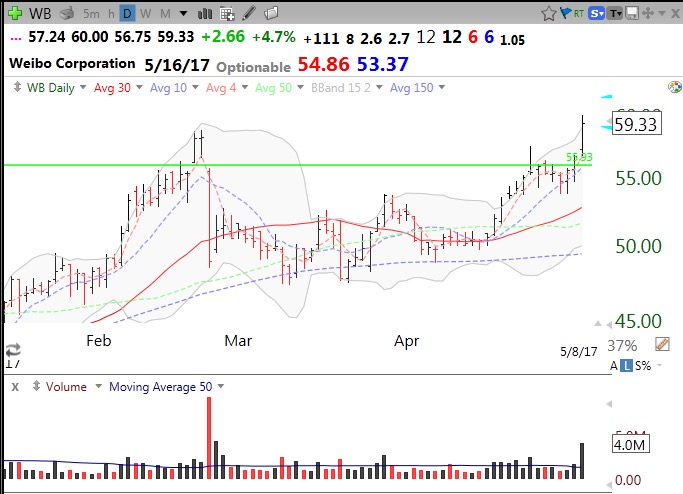Viewport: 683px width, 494px height.
Task: Click the 37% zoom value
Action: pyautogui.click(x=622, y=345)
